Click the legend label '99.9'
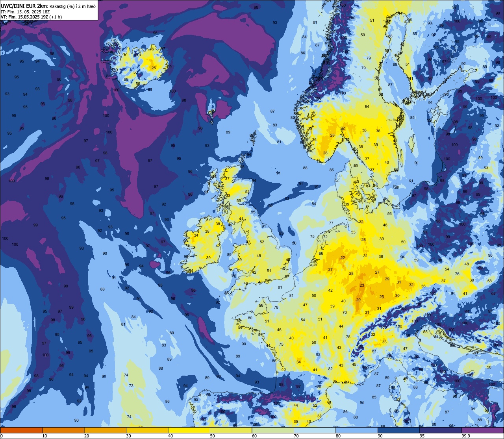This screenshot has width=504, height=439. tap(466, 436)
